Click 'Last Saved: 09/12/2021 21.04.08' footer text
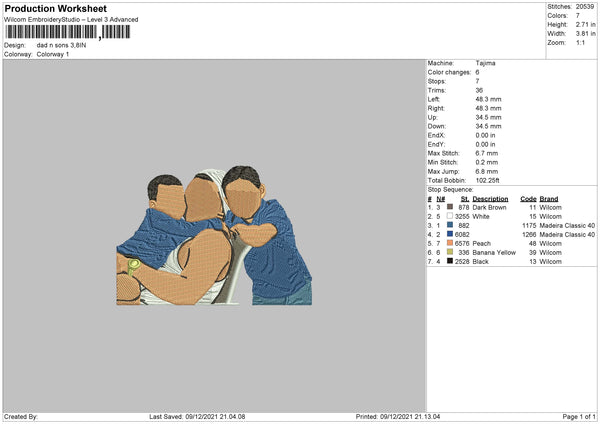 tap(197, 417)
